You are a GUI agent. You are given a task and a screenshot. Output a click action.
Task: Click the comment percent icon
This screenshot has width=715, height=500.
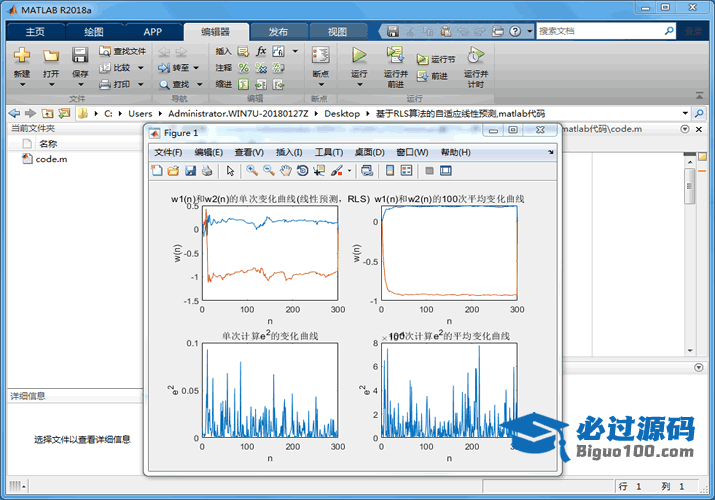coord(244,68)
